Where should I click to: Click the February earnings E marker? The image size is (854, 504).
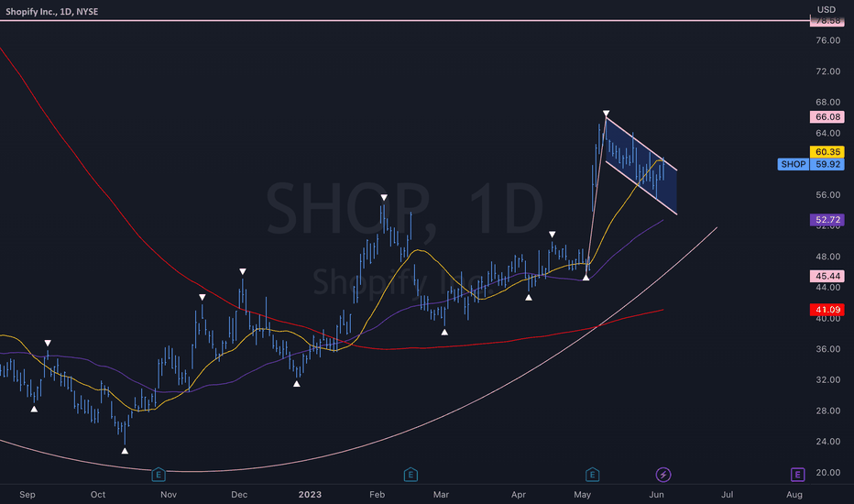coord(411,475)
